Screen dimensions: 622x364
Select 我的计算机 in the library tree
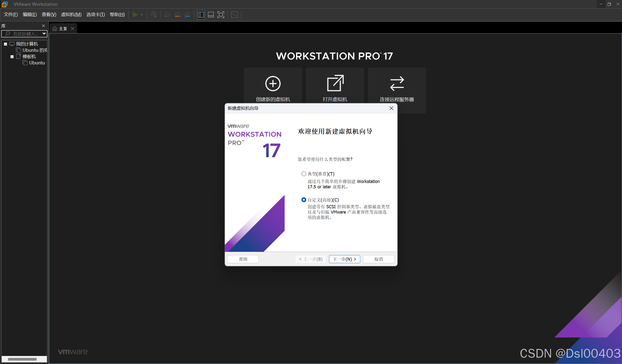(27, 44)
